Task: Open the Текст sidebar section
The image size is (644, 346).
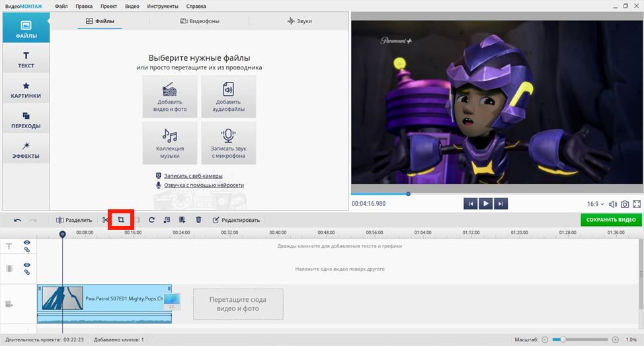Action: tap(26, 59)
